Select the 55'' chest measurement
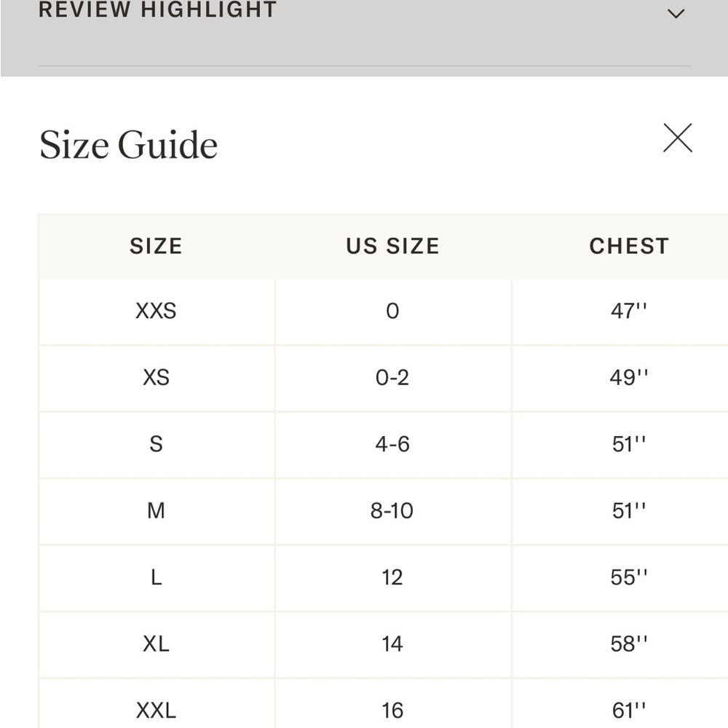Image resolution: width=728 pixels, height=728 pixels. [629, 577]
